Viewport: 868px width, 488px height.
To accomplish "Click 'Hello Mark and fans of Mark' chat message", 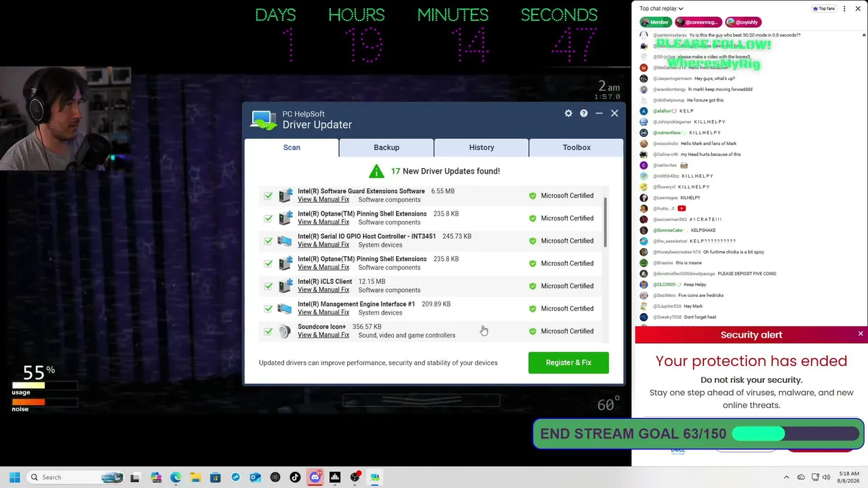I will (x=709, y=144).
